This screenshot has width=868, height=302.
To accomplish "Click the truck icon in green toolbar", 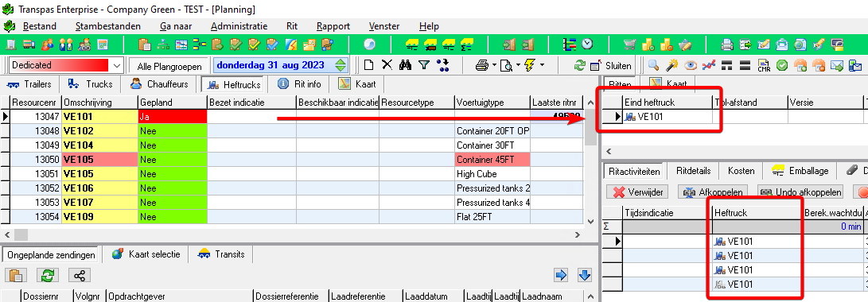I will click(x=29, y=45).
